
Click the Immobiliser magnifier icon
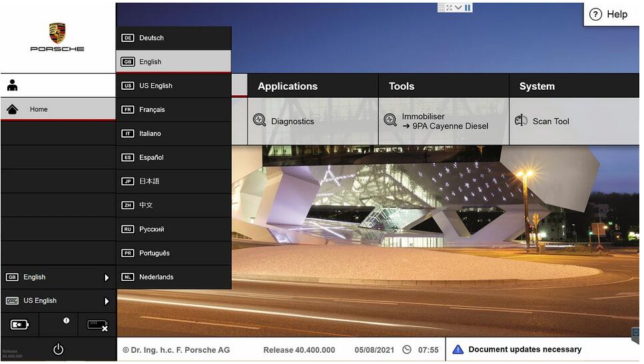[x=390, y=120]
